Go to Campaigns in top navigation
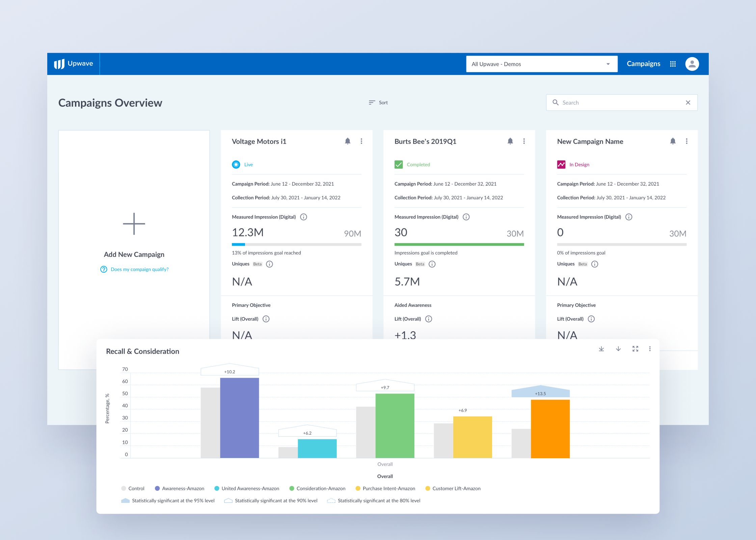The image size is (756, 540). (x=643, y=64)
